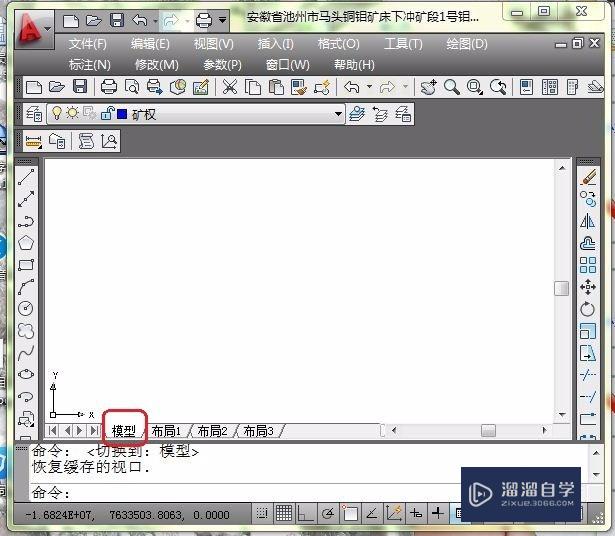Select the Construction Line tool
Screen dimensions: 615x536
coord(26,199)
